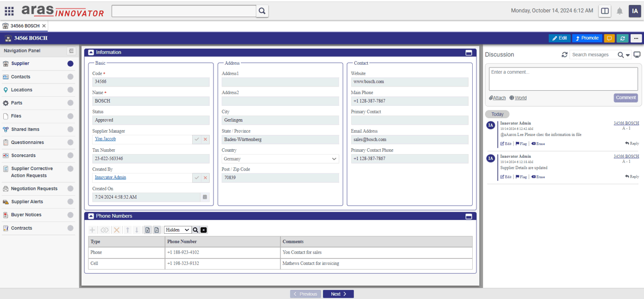Go to the Next page button
The width and height of the screenshot is (644, 299).
pyautogui.click(x=338, y=294)
